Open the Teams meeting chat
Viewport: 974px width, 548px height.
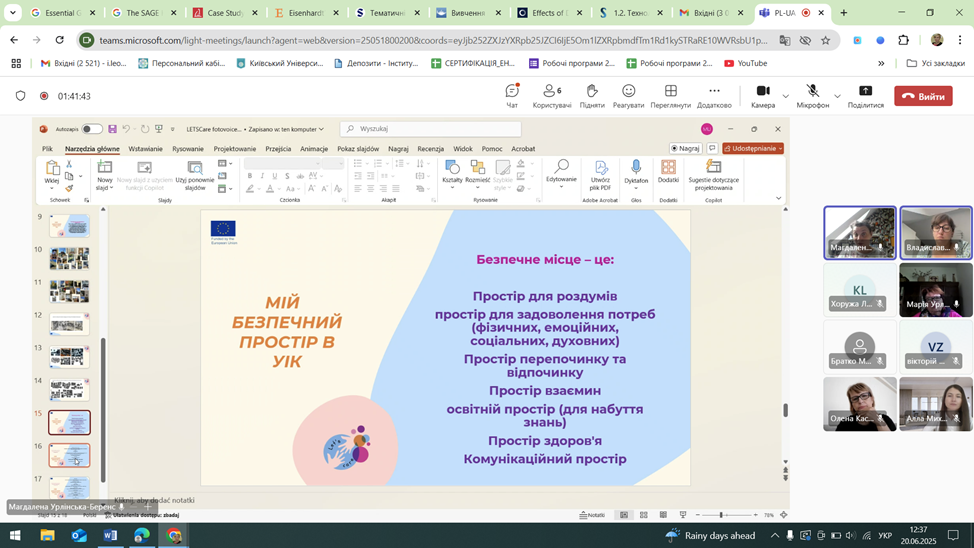click(512, 95)
